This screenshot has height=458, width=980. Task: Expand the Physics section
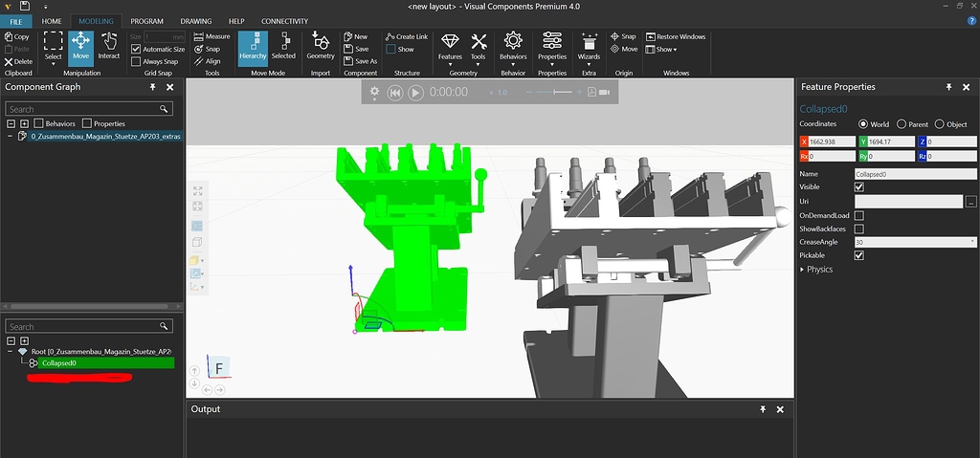[804, 270]
